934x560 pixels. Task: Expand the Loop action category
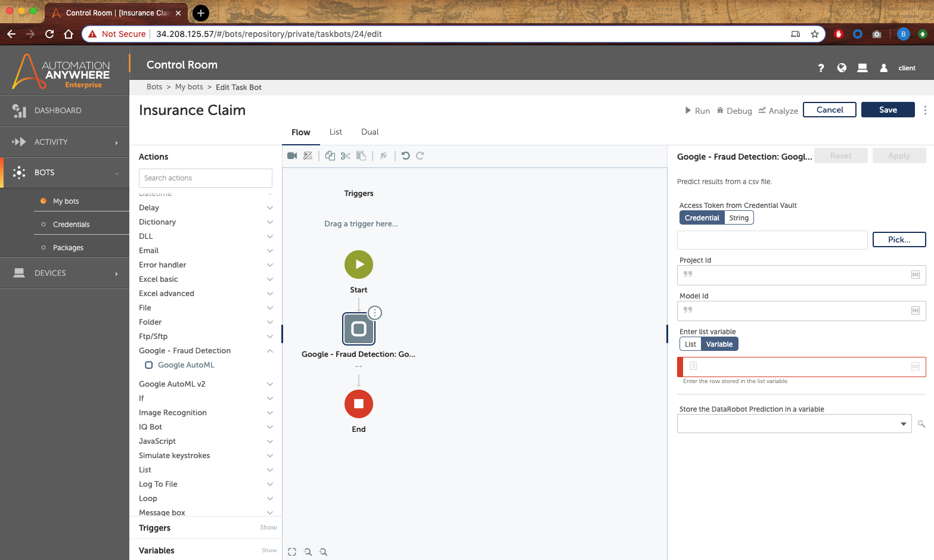[x=270, y=499]
